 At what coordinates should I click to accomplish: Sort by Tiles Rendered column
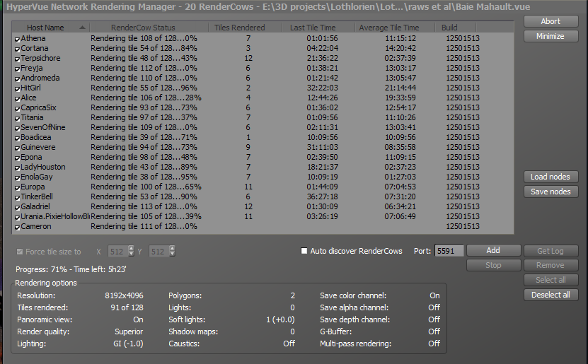[240, 28]
